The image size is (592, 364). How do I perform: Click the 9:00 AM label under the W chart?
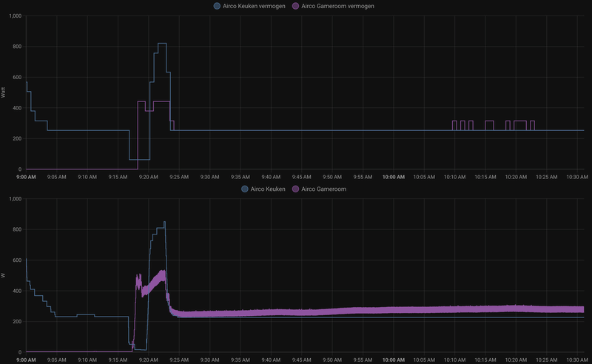pos(26,360)
